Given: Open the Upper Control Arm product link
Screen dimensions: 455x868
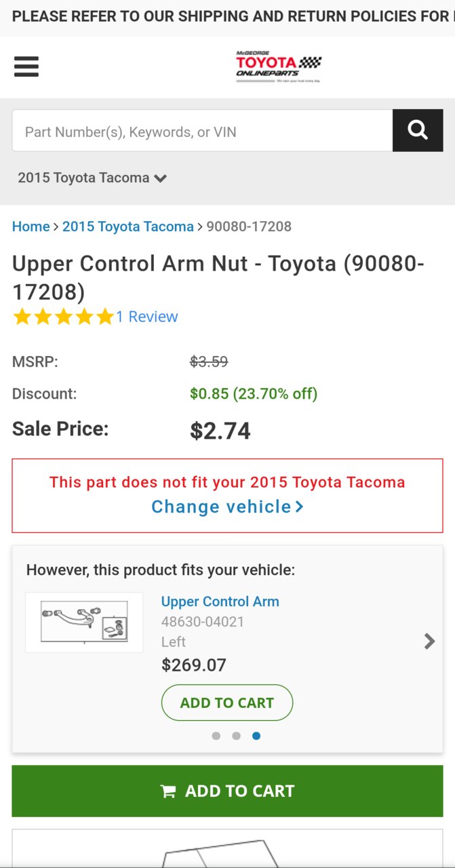Looking at the screenshot, I should (x=220, y=601).
